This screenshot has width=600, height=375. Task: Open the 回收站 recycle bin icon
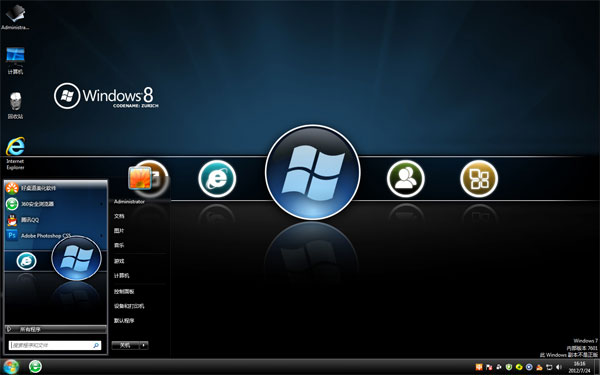click(15, 105)
